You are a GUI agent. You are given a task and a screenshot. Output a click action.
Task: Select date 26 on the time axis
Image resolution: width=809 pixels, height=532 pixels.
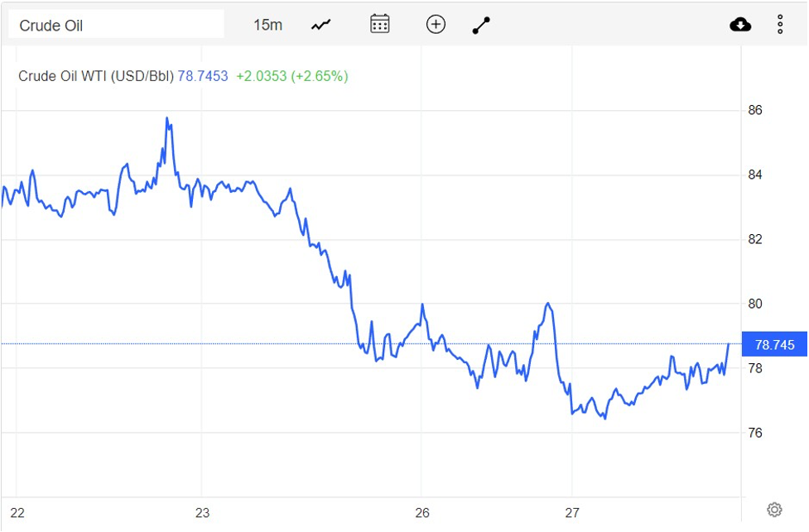421,513
